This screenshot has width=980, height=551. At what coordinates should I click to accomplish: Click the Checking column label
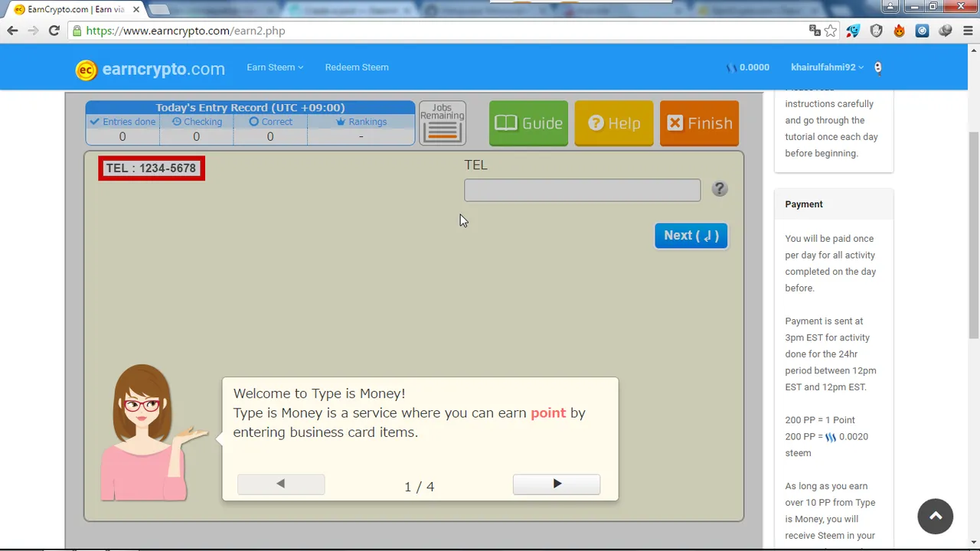tap(197, 122)
